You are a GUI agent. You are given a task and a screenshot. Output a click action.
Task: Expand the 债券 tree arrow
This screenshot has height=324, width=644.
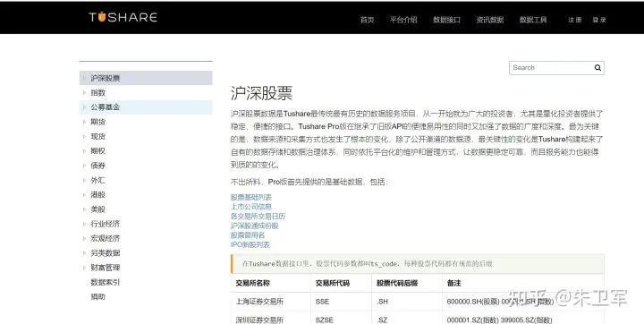point(85,166)
